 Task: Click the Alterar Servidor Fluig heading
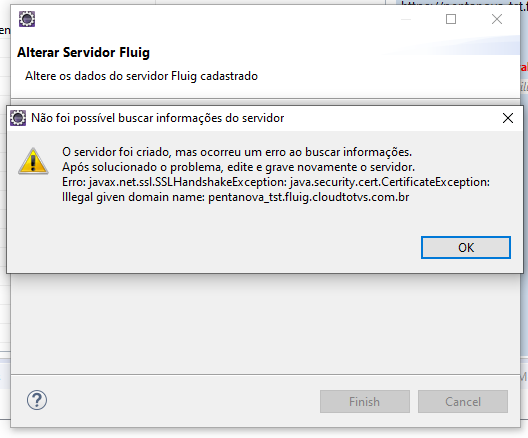84,53
